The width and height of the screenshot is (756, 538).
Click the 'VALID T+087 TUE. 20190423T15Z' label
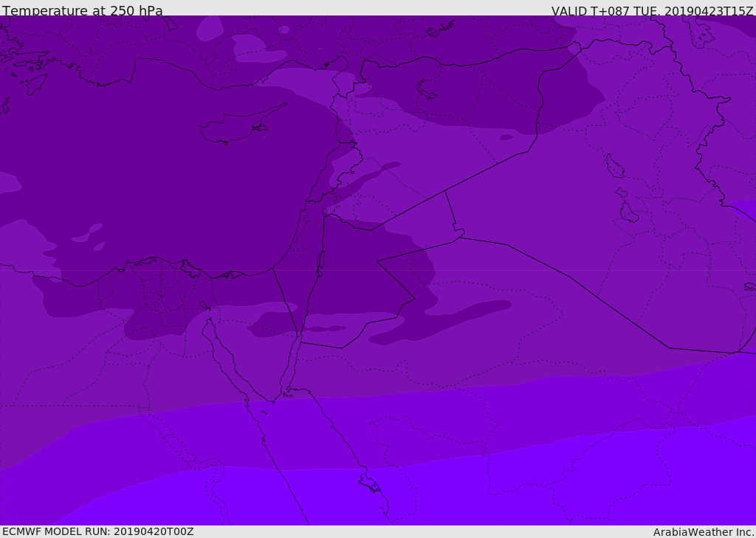[652, 10]
